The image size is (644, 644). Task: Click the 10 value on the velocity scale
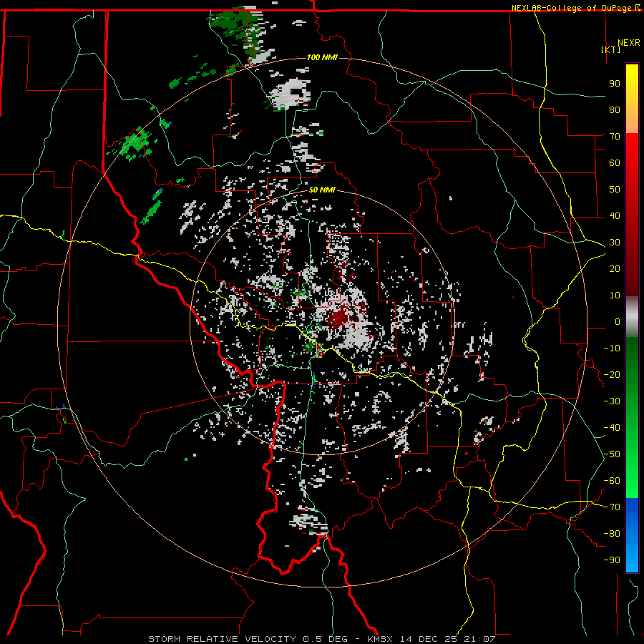pos(615,296)
